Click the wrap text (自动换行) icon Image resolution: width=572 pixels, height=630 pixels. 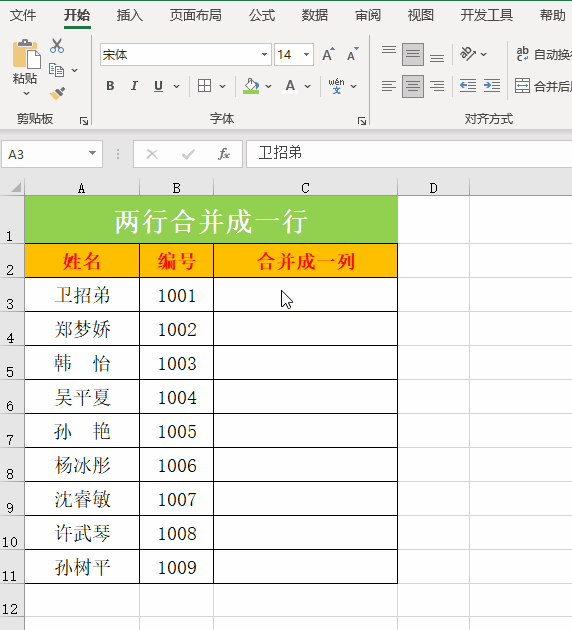(523, 54)
